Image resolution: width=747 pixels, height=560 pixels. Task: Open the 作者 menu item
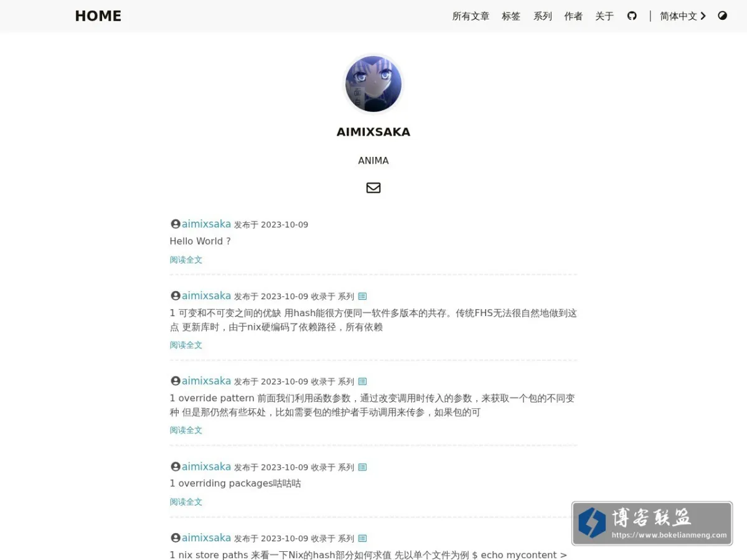pos(573,16)
